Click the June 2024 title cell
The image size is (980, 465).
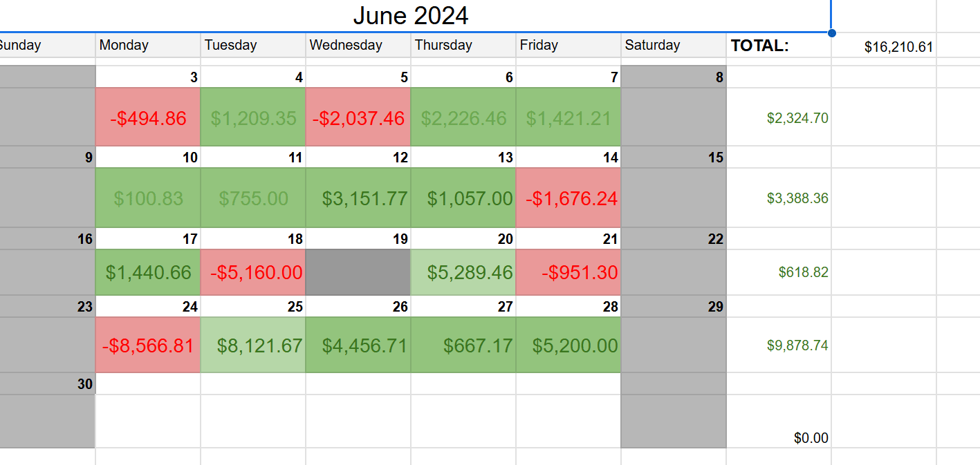[x=411, y=15]
